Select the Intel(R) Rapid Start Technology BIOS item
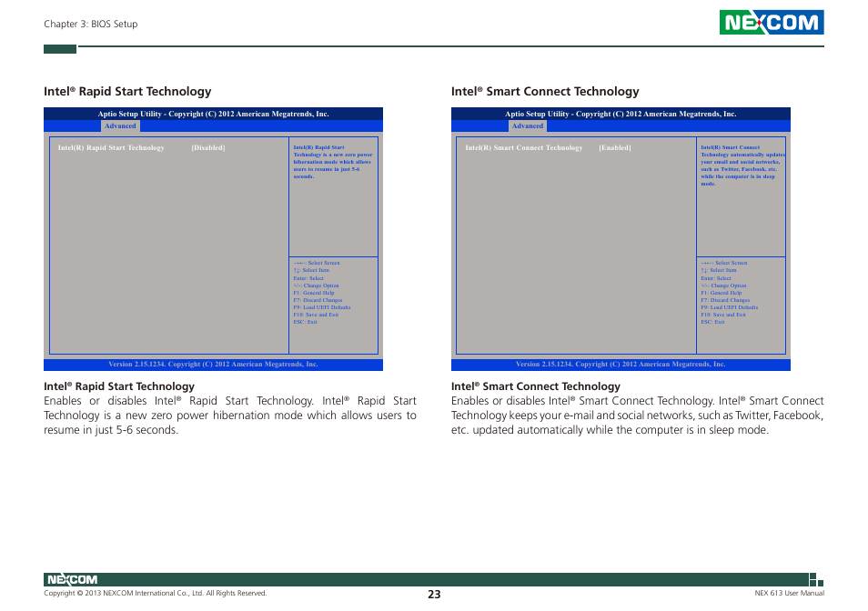Screen dimensions: 868x611 (111, 147)
